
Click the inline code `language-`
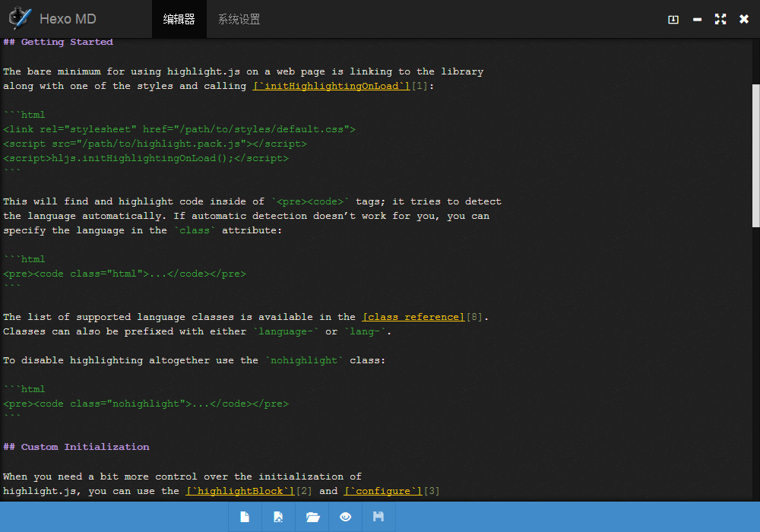click(x=286, y=331)
